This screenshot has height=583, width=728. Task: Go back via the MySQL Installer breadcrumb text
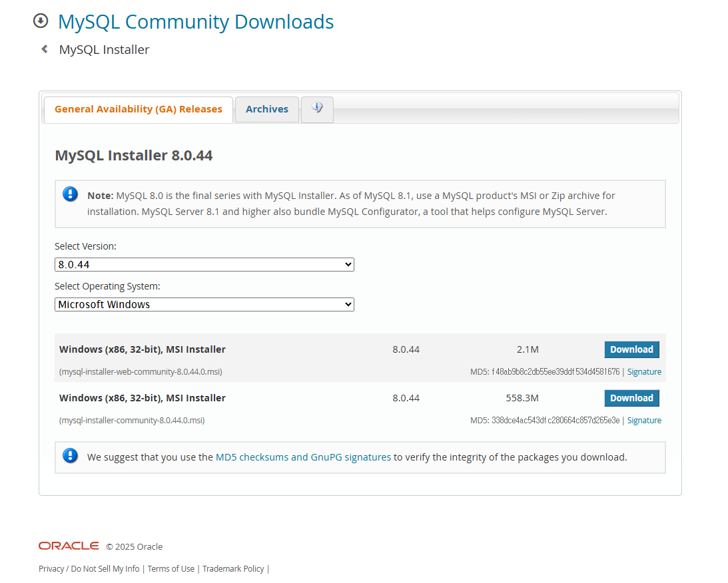coord(104,50)
